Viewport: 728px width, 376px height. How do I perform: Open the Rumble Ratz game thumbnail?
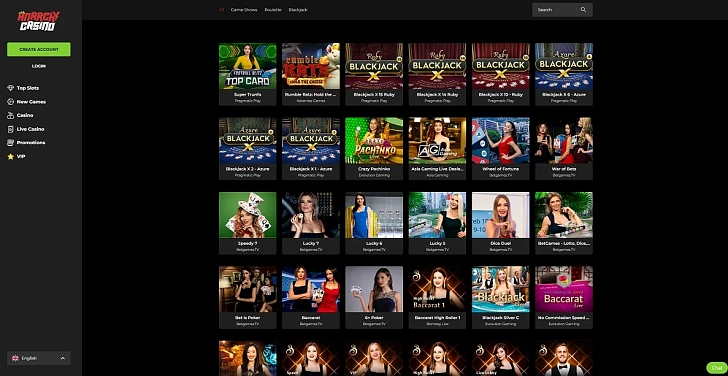311,66
